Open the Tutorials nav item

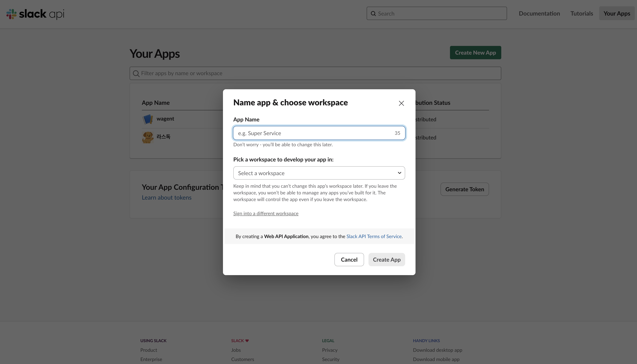click(x=581, y=14)
